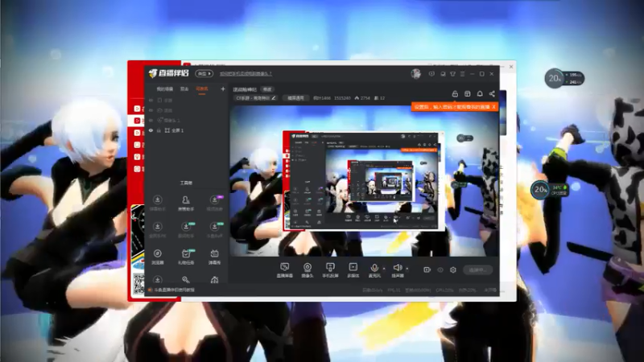Click the message icon in title bar
644x362 pixels.
coord(431,74)
